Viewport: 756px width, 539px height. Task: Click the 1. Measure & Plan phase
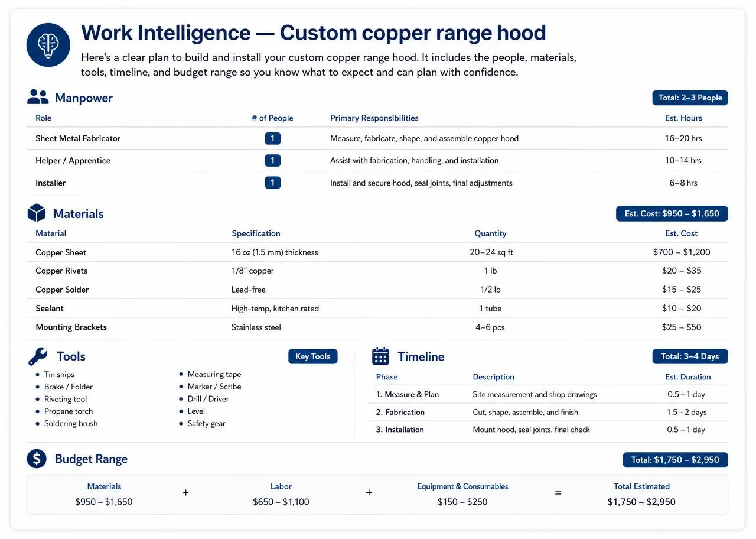click(x=408, y=394)
